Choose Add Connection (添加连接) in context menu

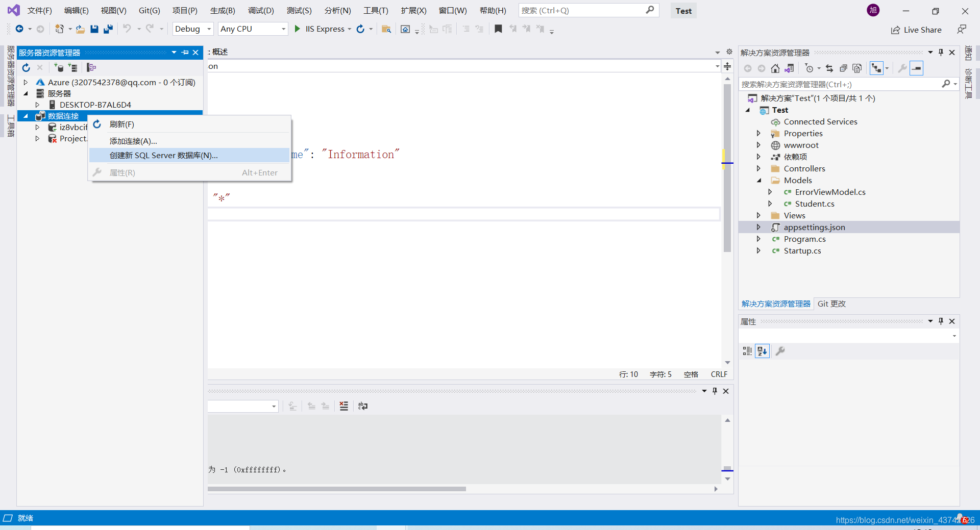click(x=189, y=141)
